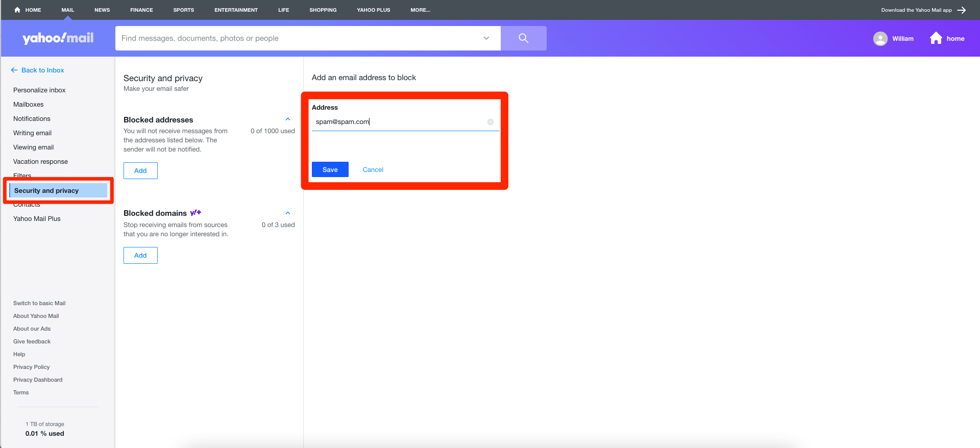The width and height of the screenshot is (980, 448).
Task: Open Viewing email settings
Action: [33, 147]
